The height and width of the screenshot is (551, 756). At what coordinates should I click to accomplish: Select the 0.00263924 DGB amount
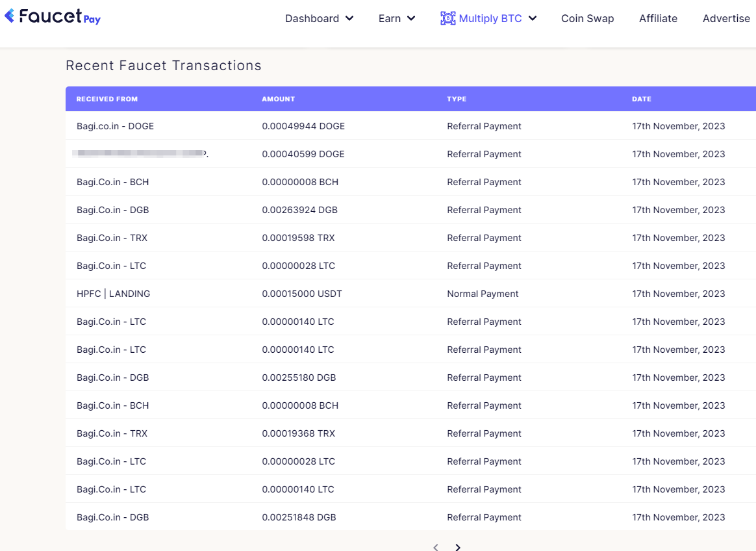pyautogui.click(x=299, y=210)
